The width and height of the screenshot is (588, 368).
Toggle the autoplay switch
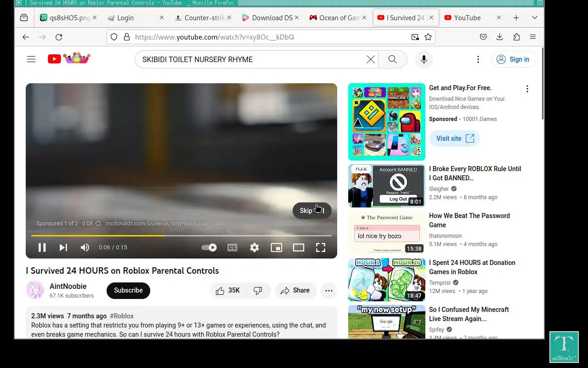209,247
